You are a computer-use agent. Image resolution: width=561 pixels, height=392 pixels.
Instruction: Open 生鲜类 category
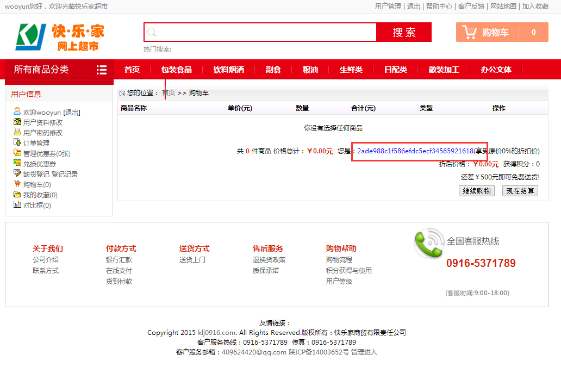click(351, 70)
